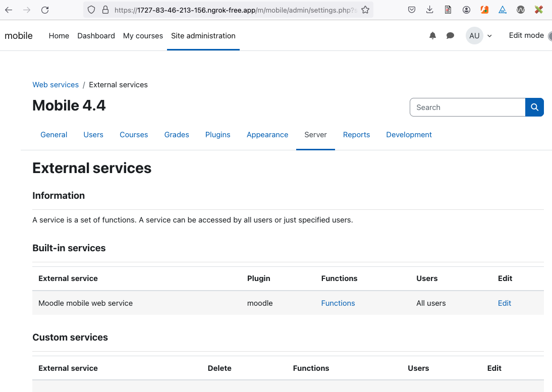
Task: Click the Web services breadcrumb link
Action: (x=56, y=85)
